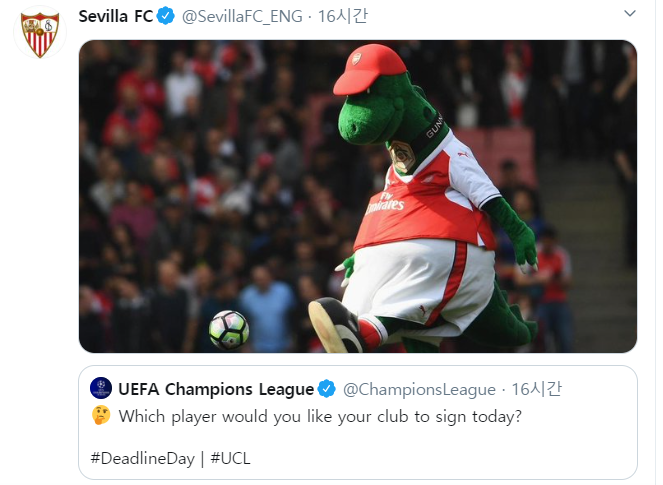The height and width of the screenshot is (485, 663).
Task: Click Sevilla FC's blue verified badge
Action: coord(167,16)
